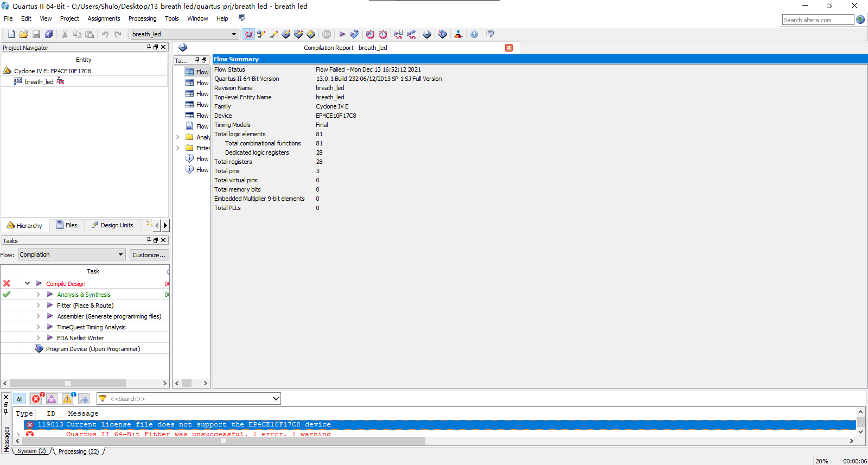Click the Undo arrow icon
This screenshot has height=465, width=868.
point(105,34)
